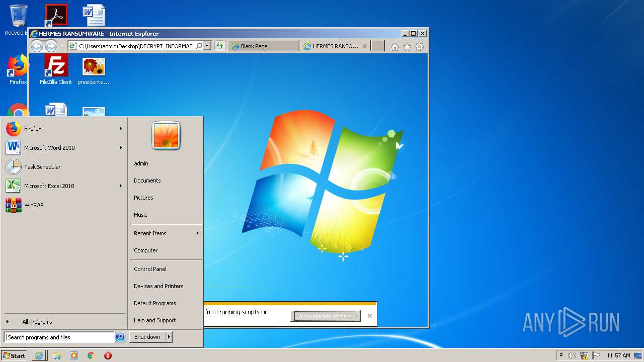Select the presidente image file icon
This screenshot has height=362, width=644.
[x=94, y=71]
